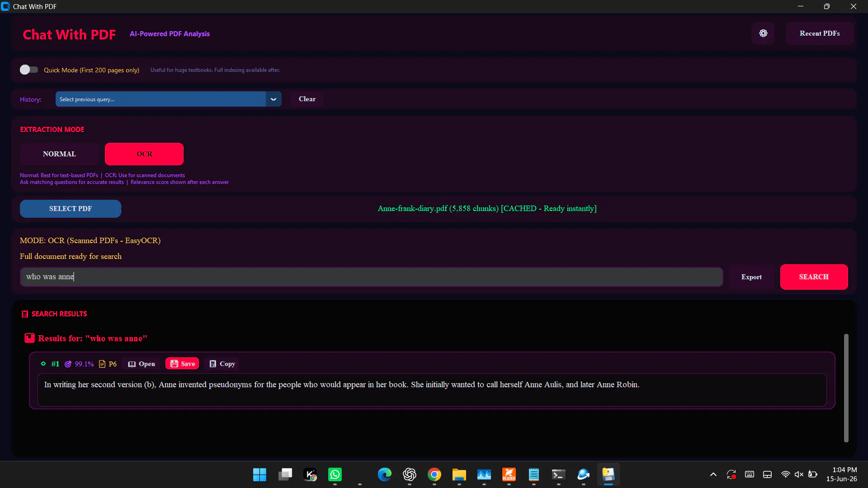
Task: Open result #1 in the PDF
Action: point(142,364)
